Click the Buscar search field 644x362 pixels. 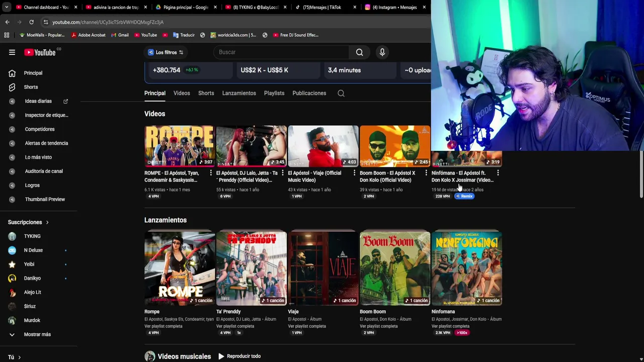point(281,52)
